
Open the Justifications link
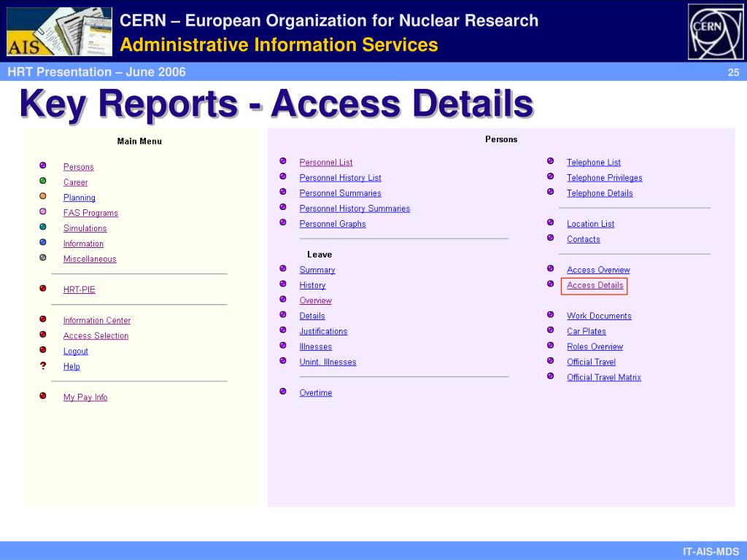tap(324, 332)
